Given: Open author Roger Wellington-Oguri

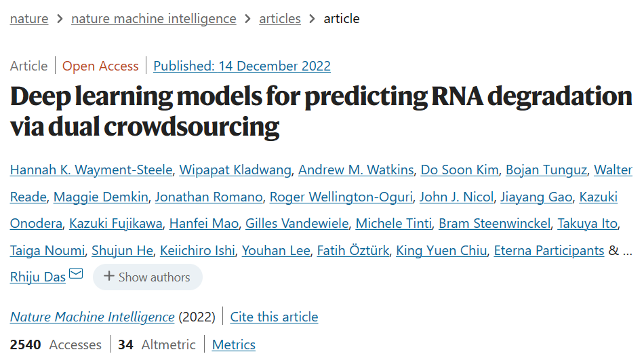Looking at the screenshot, I should [x=341, y=197].
